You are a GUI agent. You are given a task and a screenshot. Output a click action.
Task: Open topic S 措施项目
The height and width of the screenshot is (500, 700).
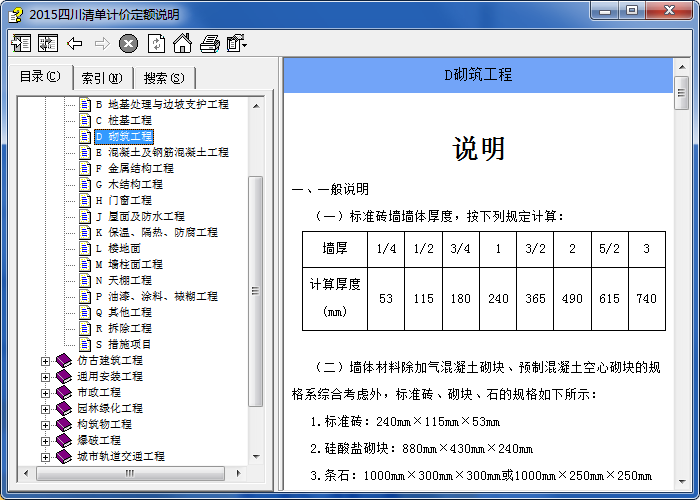click(x=124, y=345)
